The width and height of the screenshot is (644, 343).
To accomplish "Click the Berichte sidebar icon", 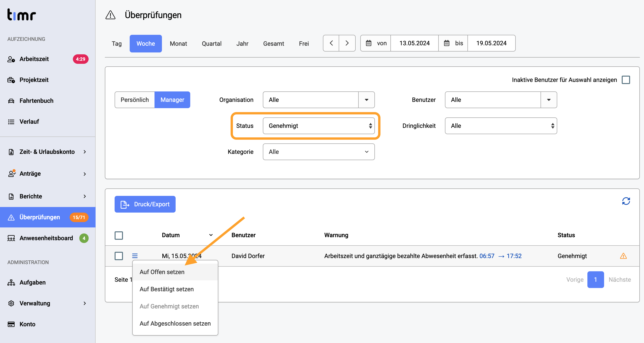I will [x=11, y=196].
